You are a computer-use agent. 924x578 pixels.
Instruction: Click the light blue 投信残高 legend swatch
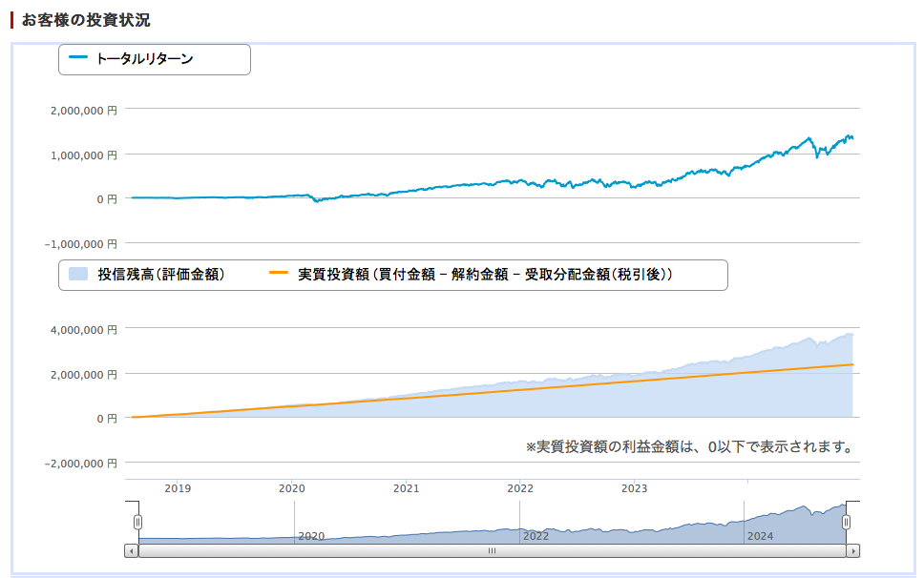coord(77,274)
